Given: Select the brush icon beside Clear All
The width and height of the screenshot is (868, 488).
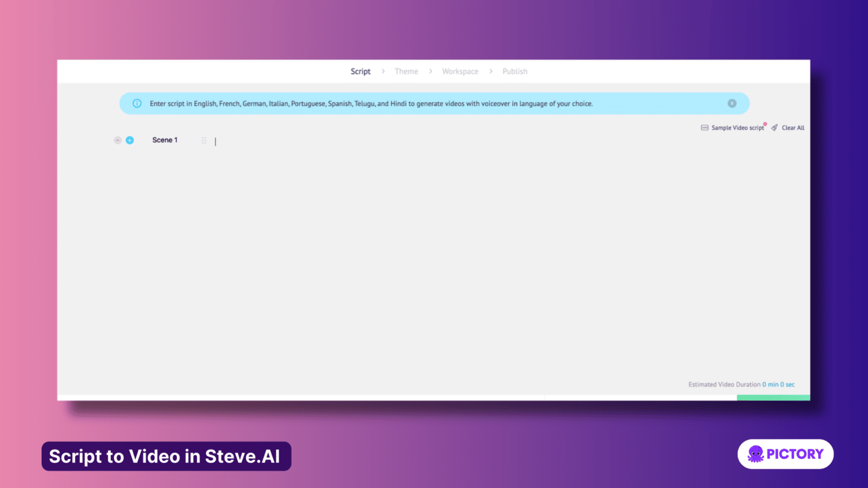Looking at the screenshot, I should pos(774,127).
